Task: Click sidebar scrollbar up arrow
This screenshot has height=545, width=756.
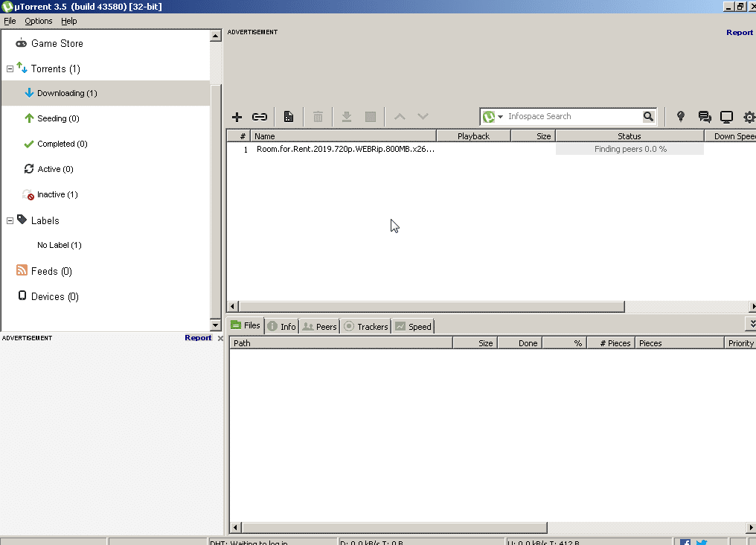Action: [216, 36]
